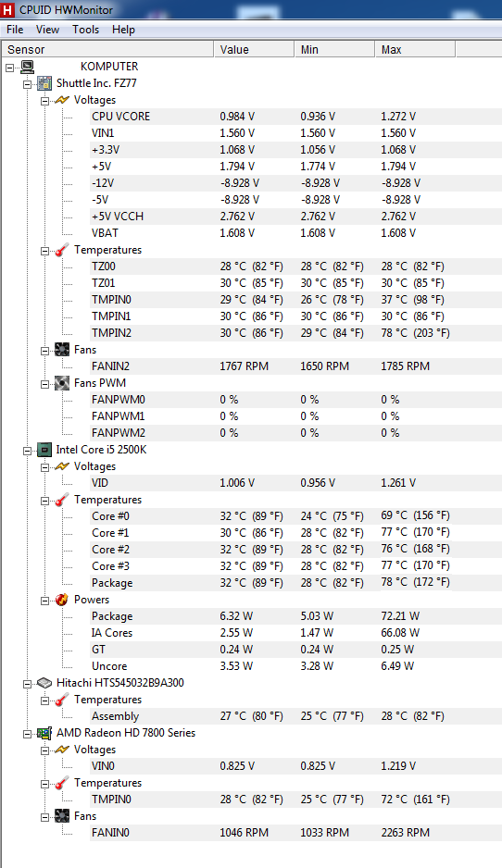Click the motherboard Temperatures thermometer icon

point(62,250)
